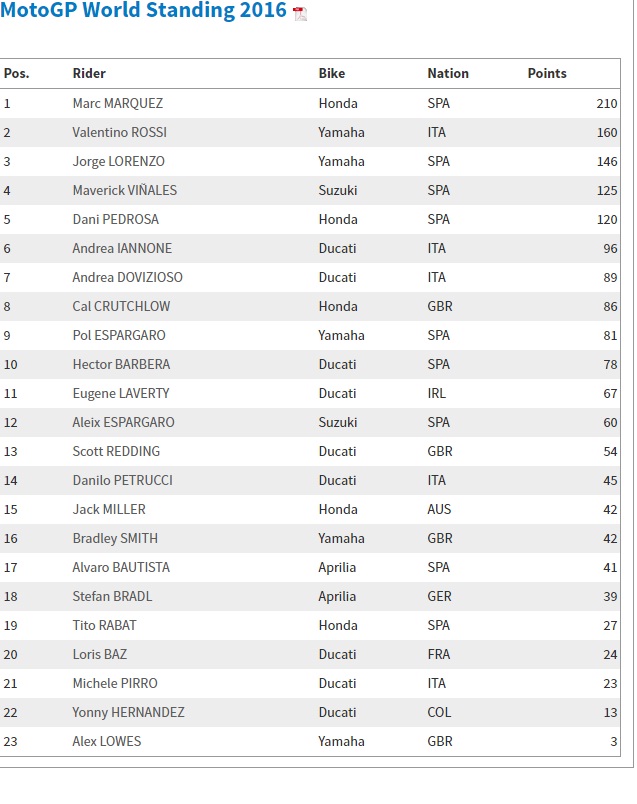This screenshot has width=637, height=804.
Task: Select rider Marc MARQUEZ
Action: [118, 104]
